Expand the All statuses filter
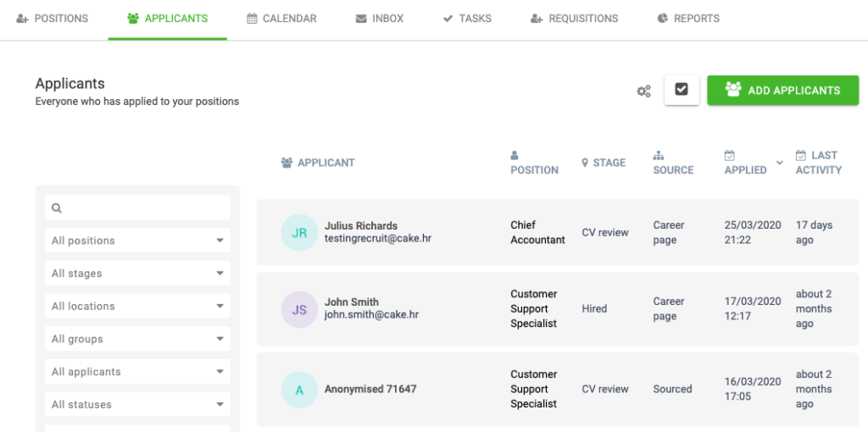The width and height of the screenshot is (868, 432). pyautogui.click(x=137, y=405)
